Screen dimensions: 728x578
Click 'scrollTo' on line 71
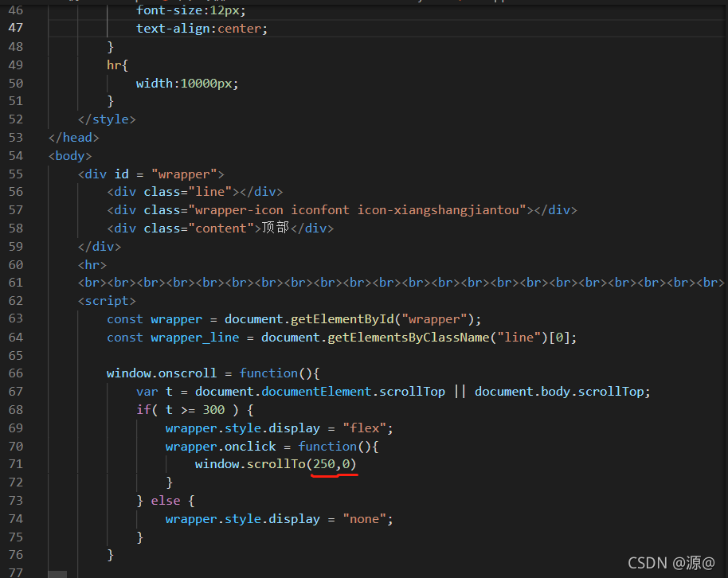pos(276,464)
